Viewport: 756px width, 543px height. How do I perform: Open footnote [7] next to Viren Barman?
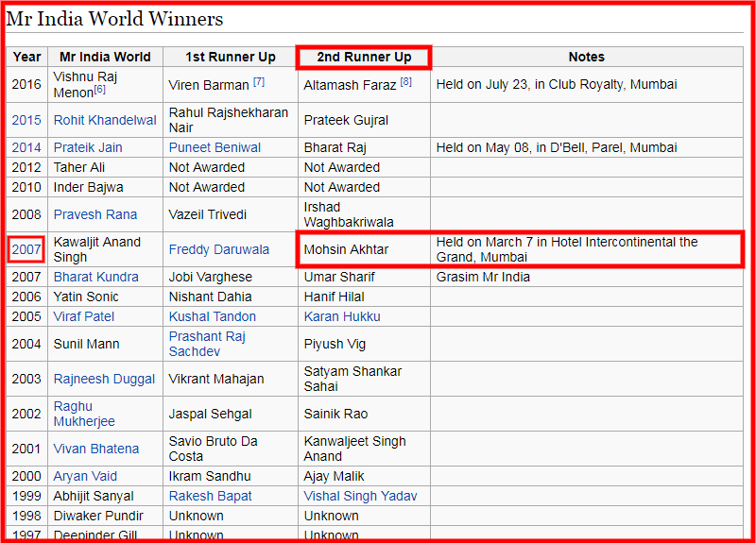(x=259, y=82)
